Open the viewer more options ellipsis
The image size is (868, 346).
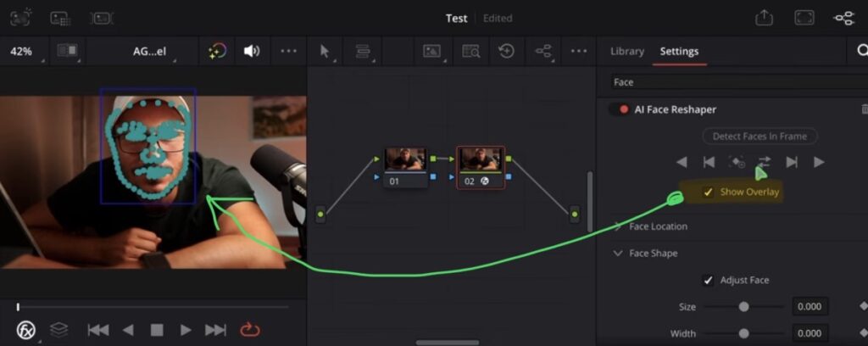[288, 51]
